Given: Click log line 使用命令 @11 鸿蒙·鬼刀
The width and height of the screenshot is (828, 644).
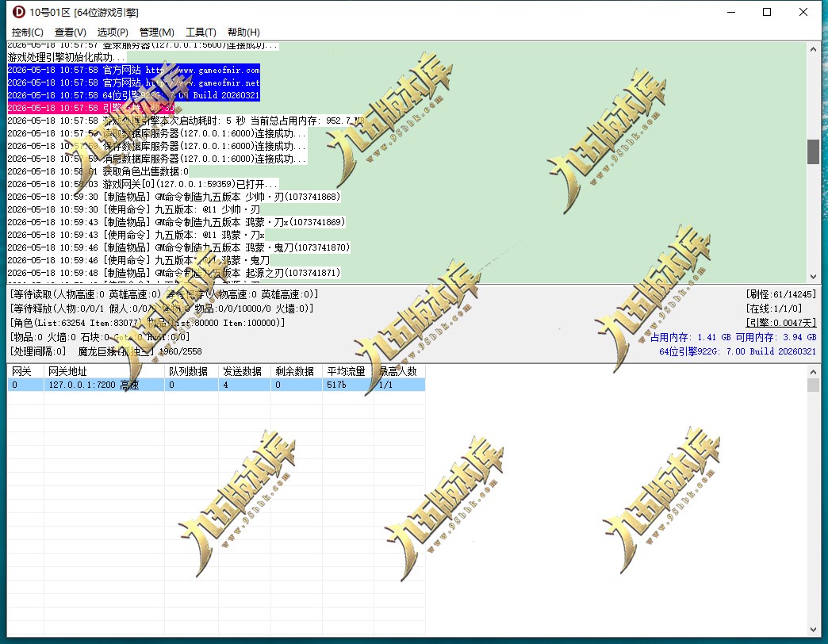Looking at the screenshot, I should (138, 259).
